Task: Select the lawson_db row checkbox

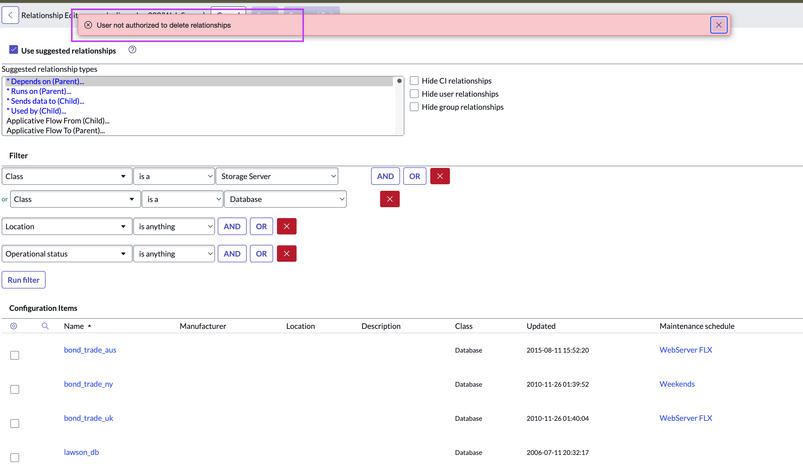Action: [15, 458]
